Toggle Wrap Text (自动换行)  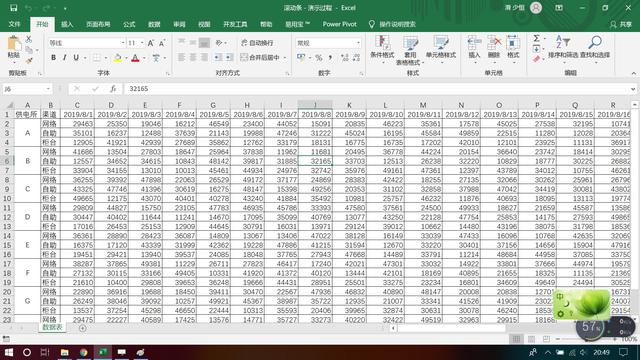(257, 43)
